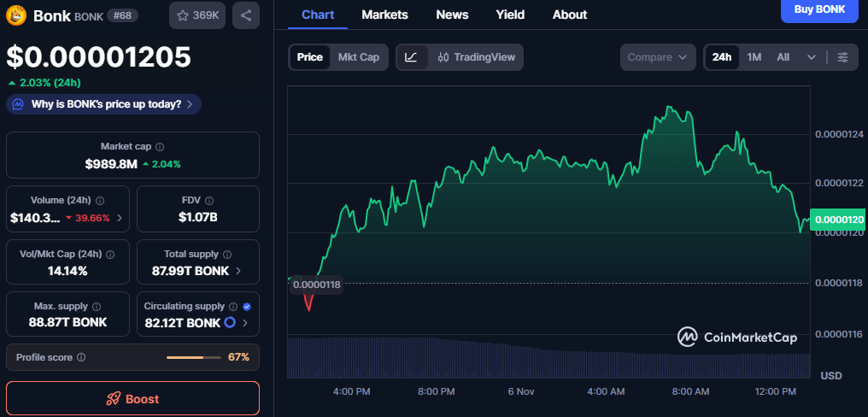The image size is (868, 417).
Task: Open "Why is BONK's price up today?"
Action: coord(104,104)
